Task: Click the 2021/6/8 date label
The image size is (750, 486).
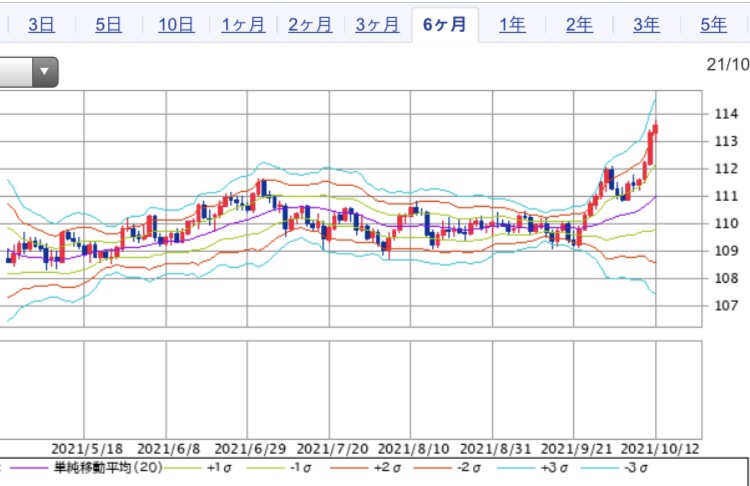Action: 168,449
